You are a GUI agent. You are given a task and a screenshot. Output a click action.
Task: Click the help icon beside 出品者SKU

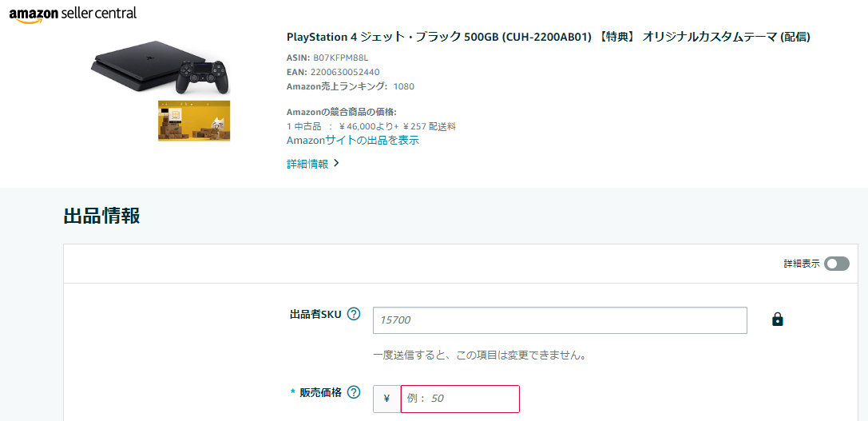353,314
